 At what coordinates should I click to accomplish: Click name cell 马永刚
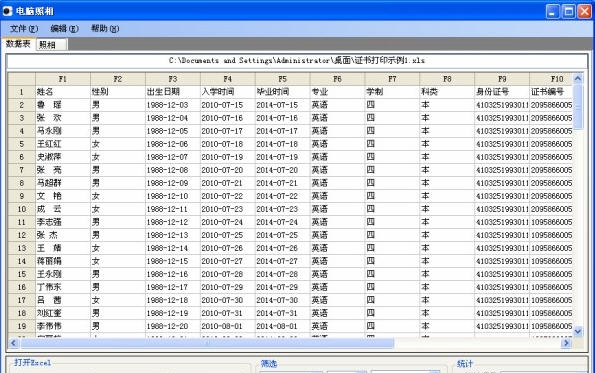(x=63, y=131)
